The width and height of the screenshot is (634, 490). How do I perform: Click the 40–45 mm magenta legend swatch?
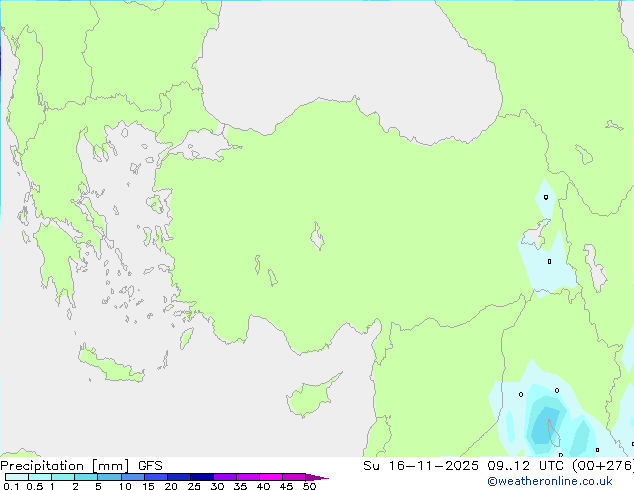pos(271,477)
